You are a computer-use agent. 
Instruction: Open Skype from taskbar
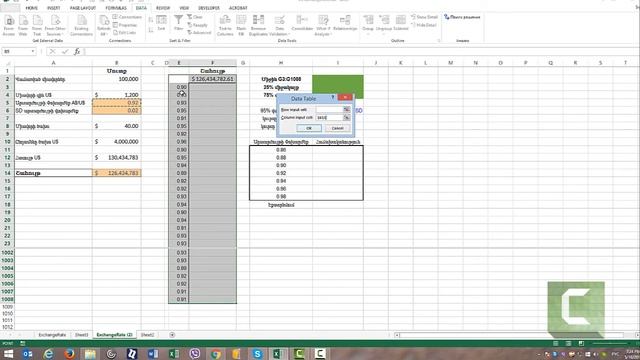point(257,353)
